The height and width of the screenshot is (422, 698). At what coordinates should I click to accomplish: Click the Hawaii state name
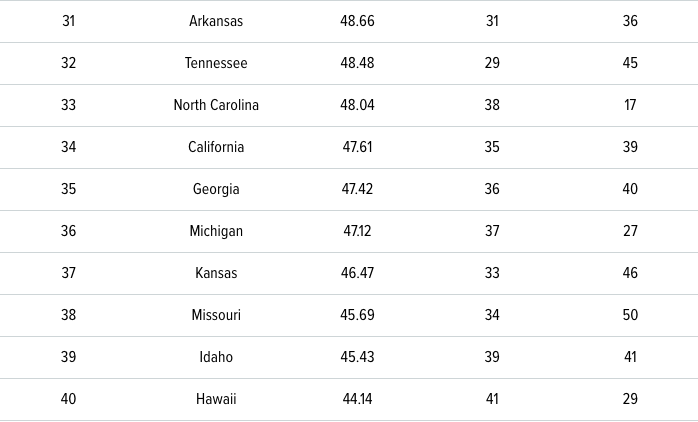click(216, 399)
